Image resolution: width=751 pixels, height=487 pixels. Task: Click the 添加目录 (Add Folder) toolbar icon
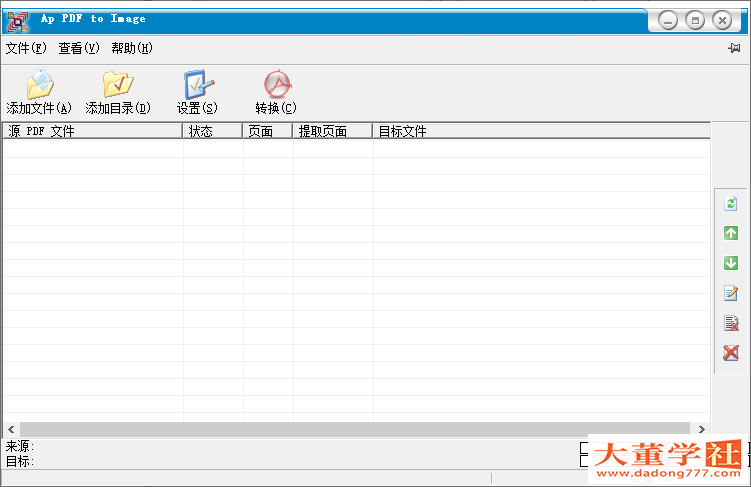coord(118,86)
